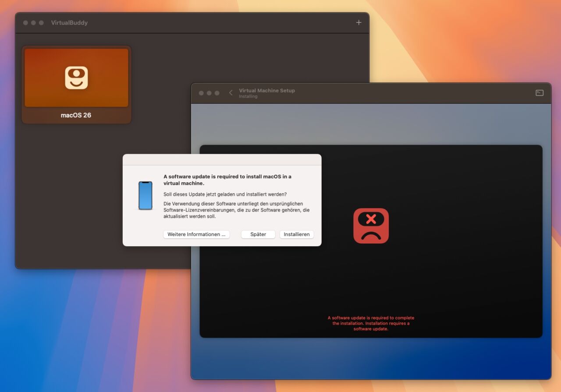Click Installieren to install the update
Viewport: 561px width, 392px height.
click(297, 234)
